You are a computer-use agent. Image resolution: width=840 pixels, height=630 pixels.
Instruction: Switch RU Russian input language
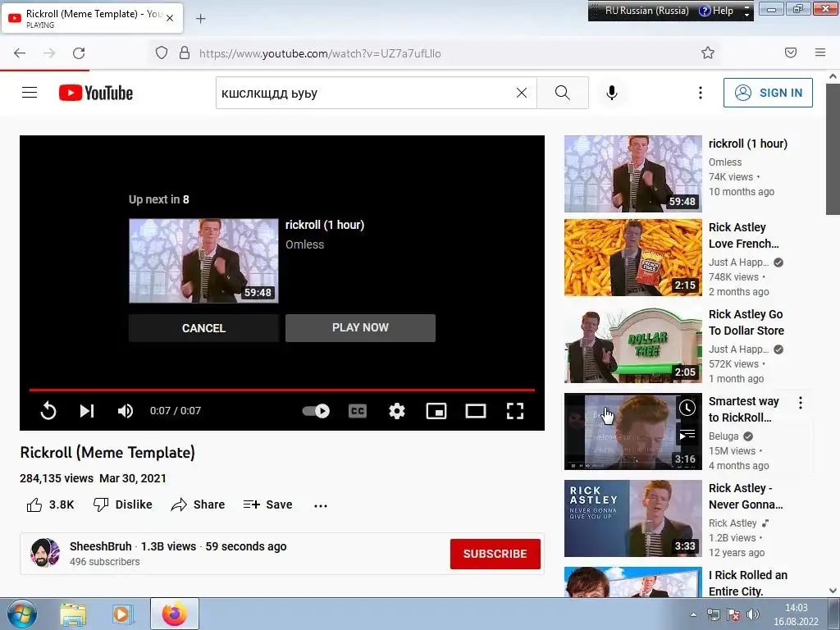click(x=646, y=11)
